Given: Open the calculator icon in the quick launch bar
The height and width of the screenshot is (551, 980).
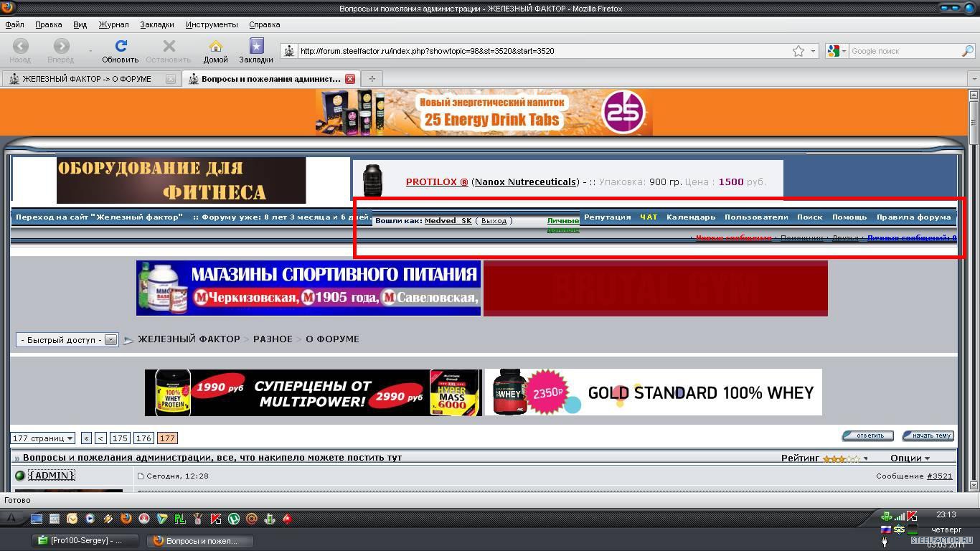Looking at the screenshot, I should tap(55, 518).
